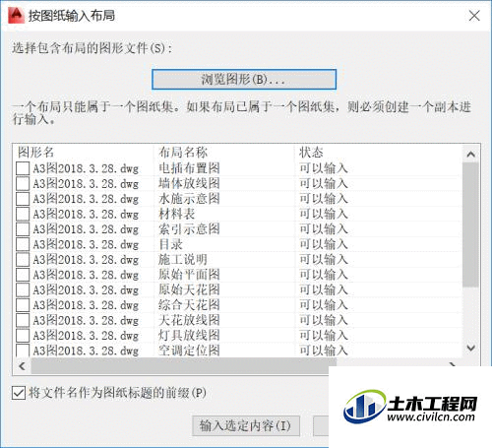This screenshot has width=492, height=448.
Task: Click 可以输入 status in 材料表 row
Action: click(x=324, y=214)
